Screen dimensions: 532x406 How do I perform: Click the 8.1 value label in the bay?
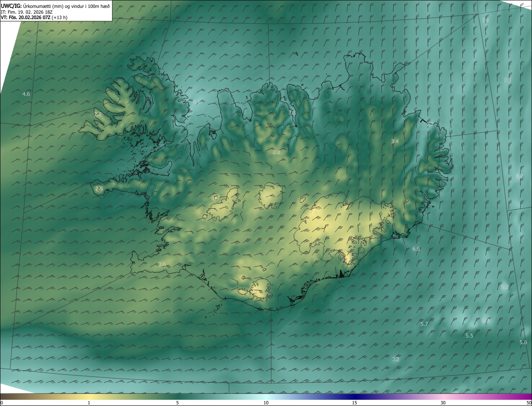[x=196, y=102]
